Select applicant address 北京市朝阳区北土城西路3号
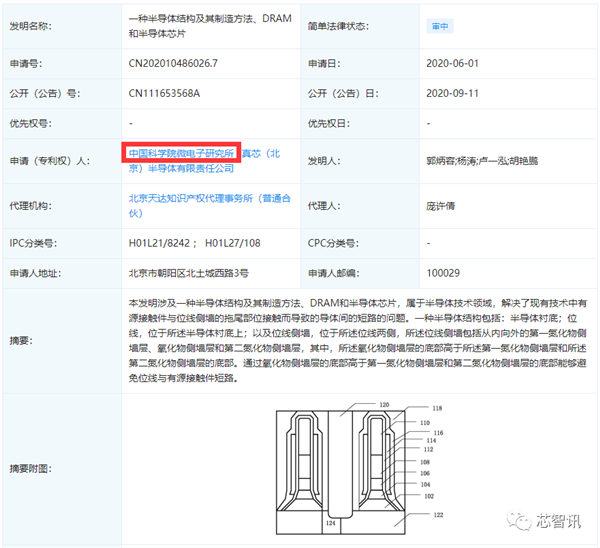600x548 pixels. [x=189, y=273]
